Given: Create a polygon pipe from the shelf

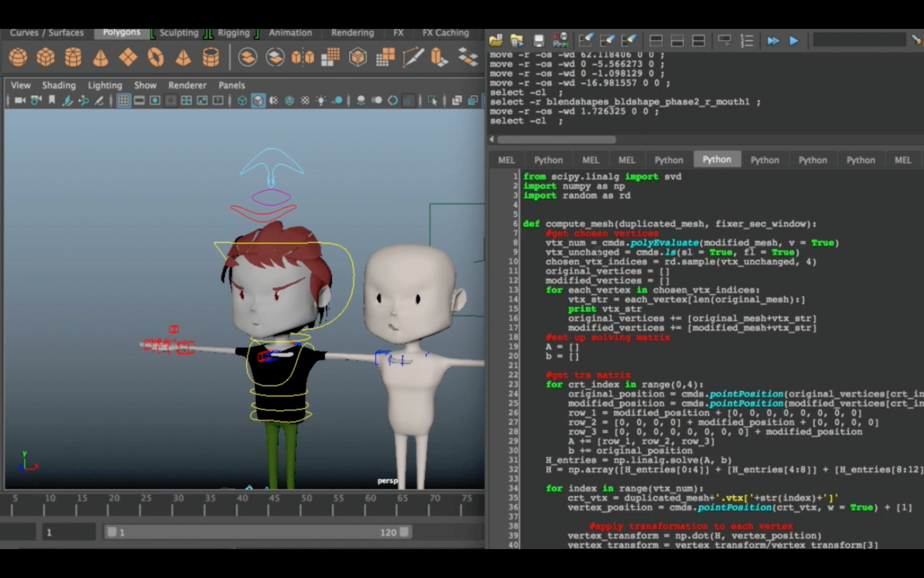Looking at the screenshot, I should [210, 57].
